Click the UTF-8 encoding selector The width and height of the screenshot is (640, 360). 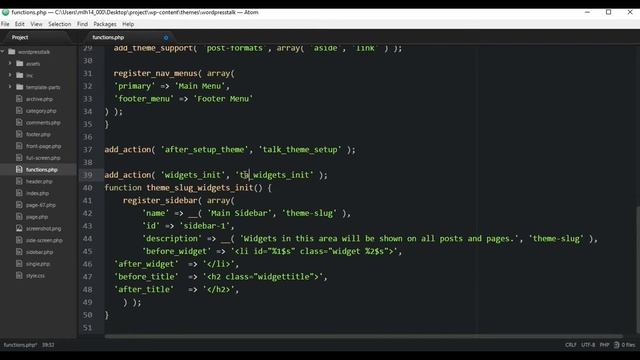point(588,345)
